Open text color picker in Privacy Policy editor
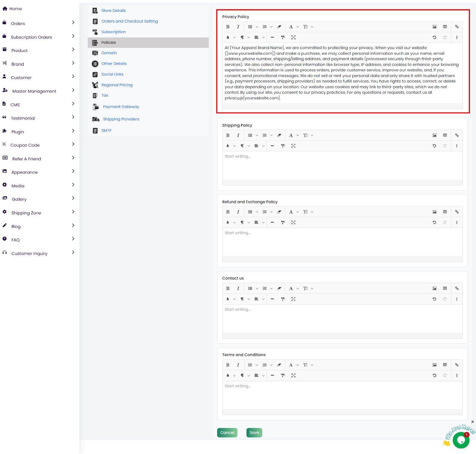Image resolution: width=476 pixels, height=454 pixels. (230, 37)
